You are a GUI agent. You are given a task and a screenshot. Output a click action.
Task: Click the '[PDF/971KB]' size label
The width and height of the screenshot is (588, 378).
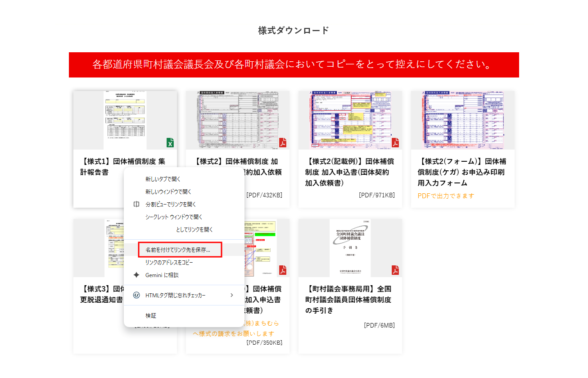point(377,195)
